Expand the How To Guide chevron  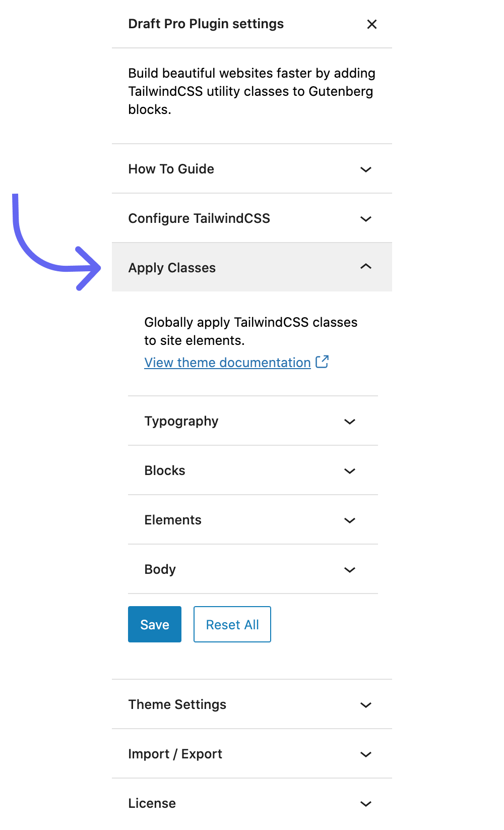(366, 169)
